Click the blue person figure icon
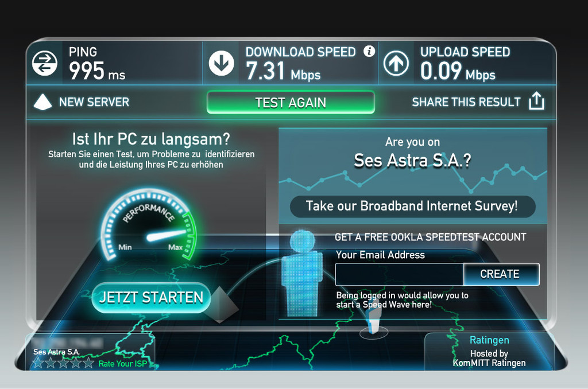 point(302,273)
